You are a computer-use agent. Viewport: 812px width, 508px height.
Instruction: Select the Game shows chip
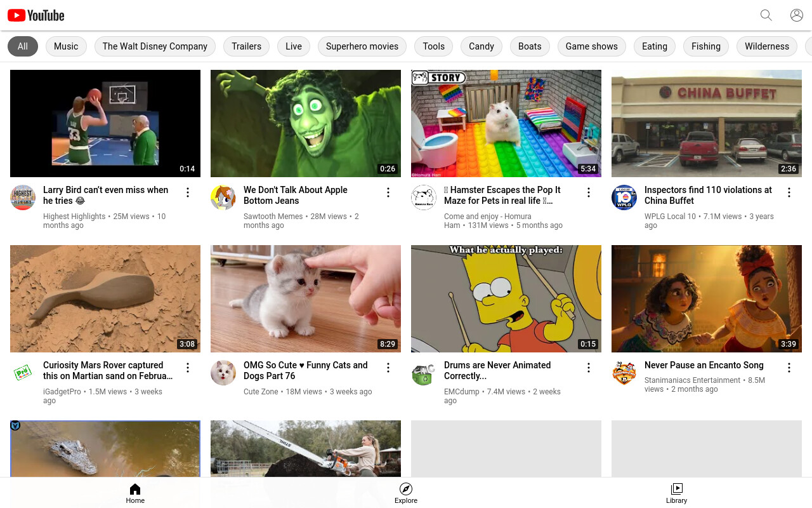coord(592,46)
